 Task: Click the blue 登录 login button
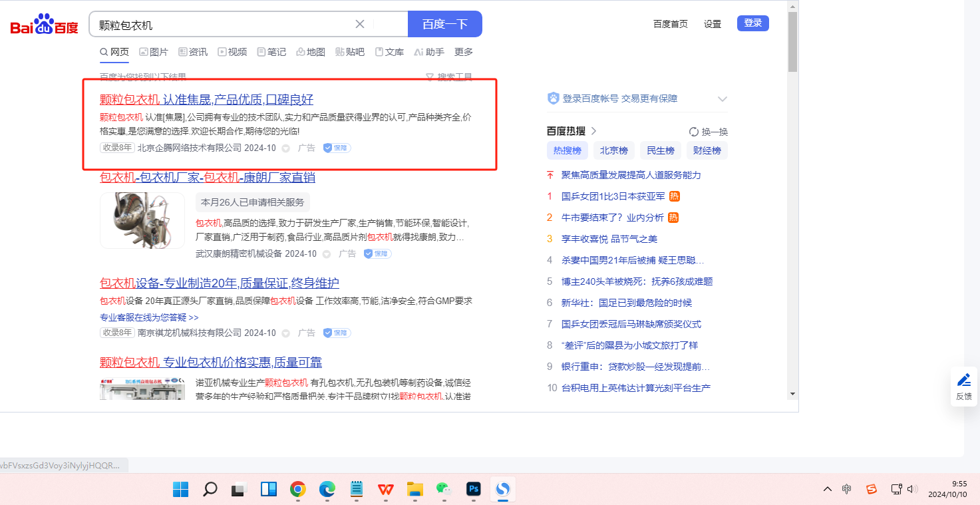tap(752, 23)
